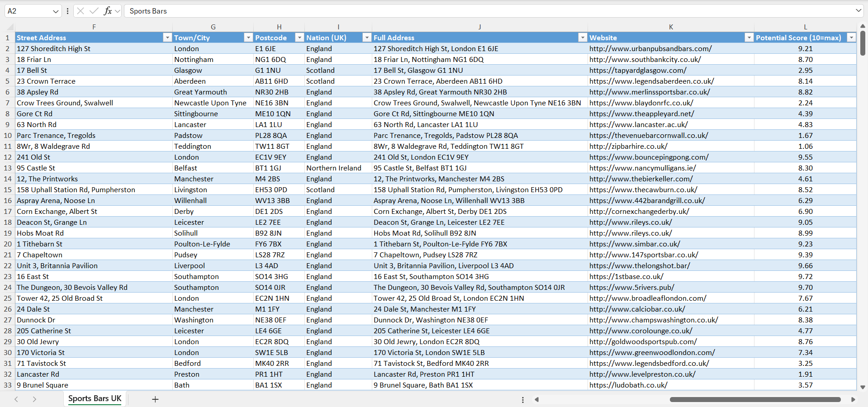Open the Name Box dropdown arrow
Screen dimensions: 868x407
pos(56,11)
